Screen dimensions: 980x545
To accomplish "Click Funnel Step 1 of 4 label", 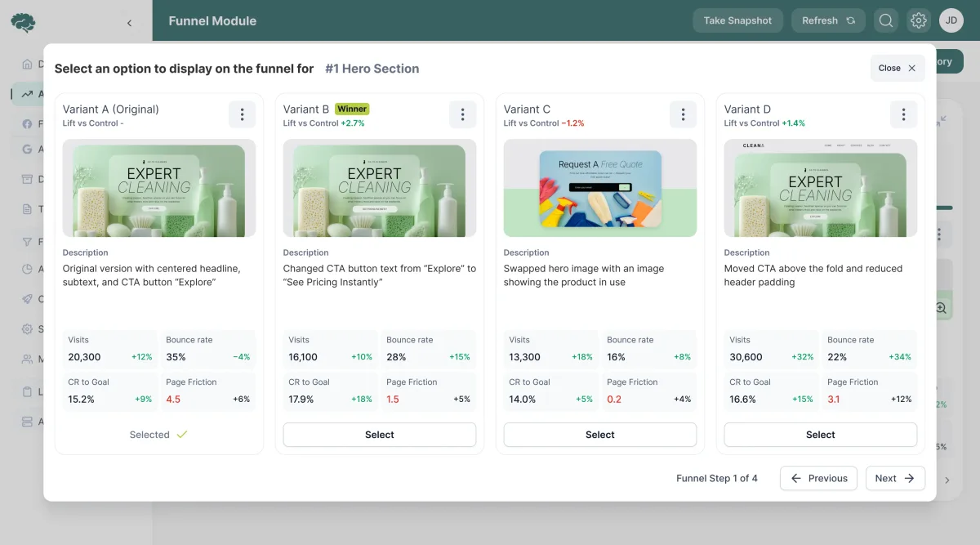I will coord(717,478).
